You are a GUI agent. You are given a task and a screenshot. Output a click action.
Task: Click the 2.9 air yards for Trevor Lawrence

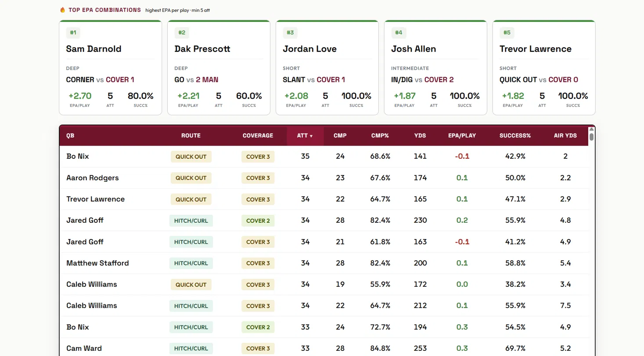pyautogui.click(x=565, y=199)
